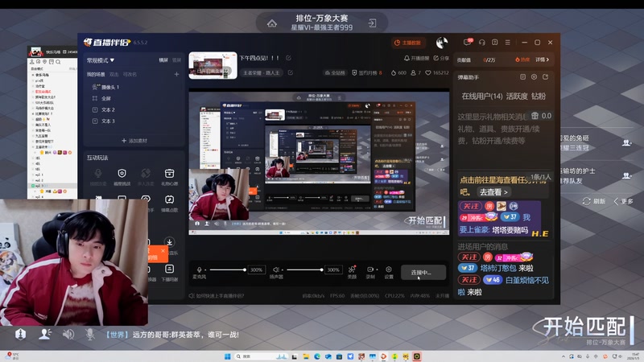Click username 白堇烦恼不见 in entry messages
Image resolution: width=644 pixels, height=362 pixels.
point(527,280)
